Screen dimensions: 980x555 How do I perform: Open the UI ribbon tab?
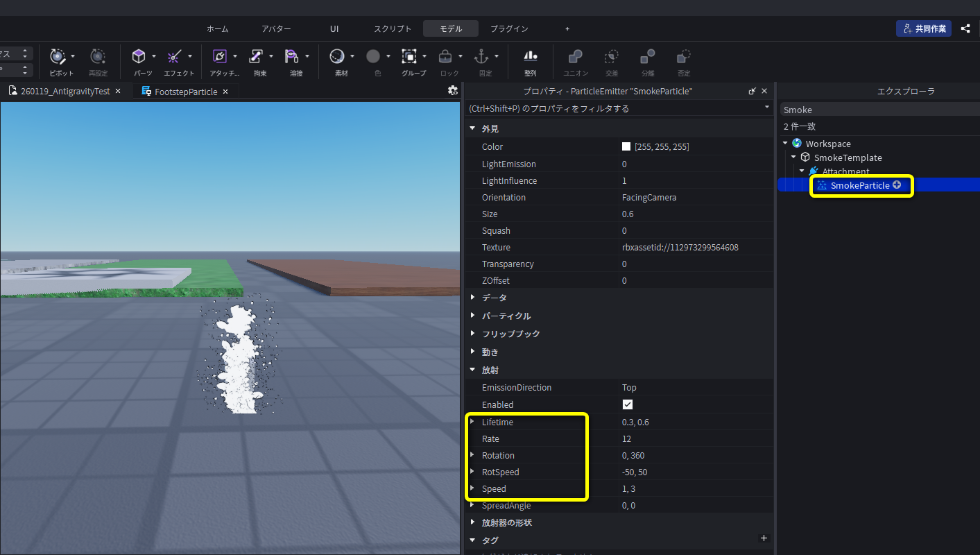(x=334, y=28)
